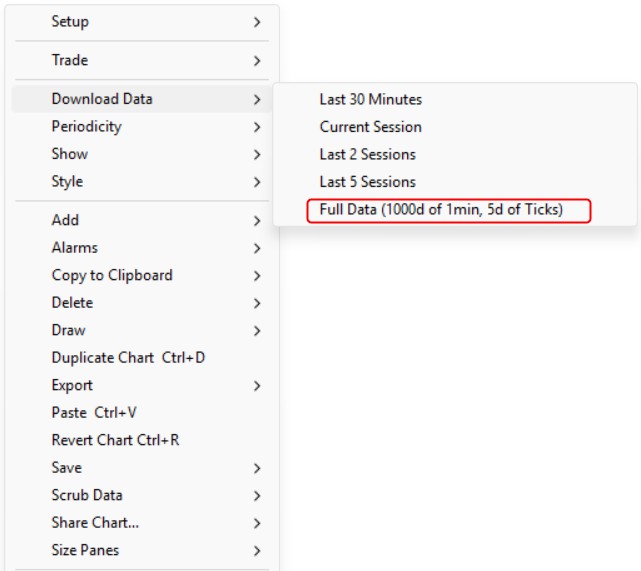Open the Alarms submenu
The width and height of the screenshot is (641, 571).
(75, 248)
